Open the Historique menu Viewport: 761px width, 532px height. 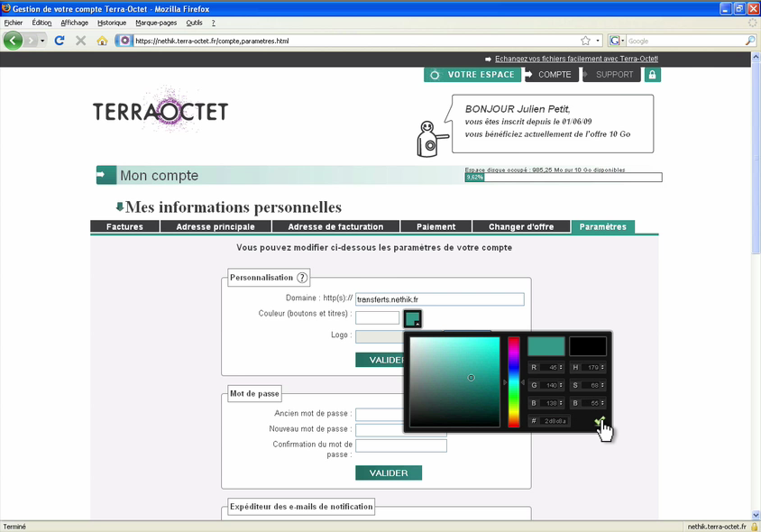pos(112,23)
